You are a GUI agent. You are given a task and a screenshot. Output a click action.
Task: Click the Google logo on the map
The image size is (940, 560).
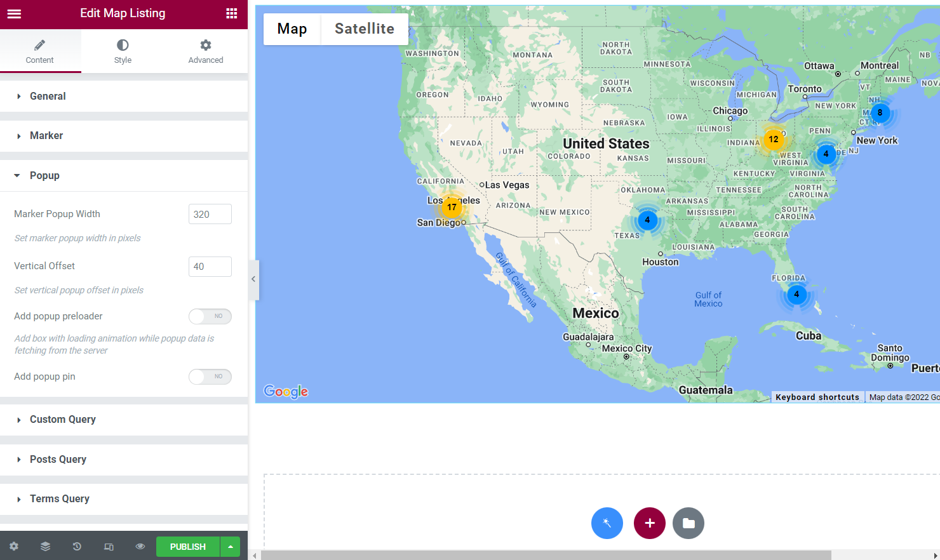point(286,391)
